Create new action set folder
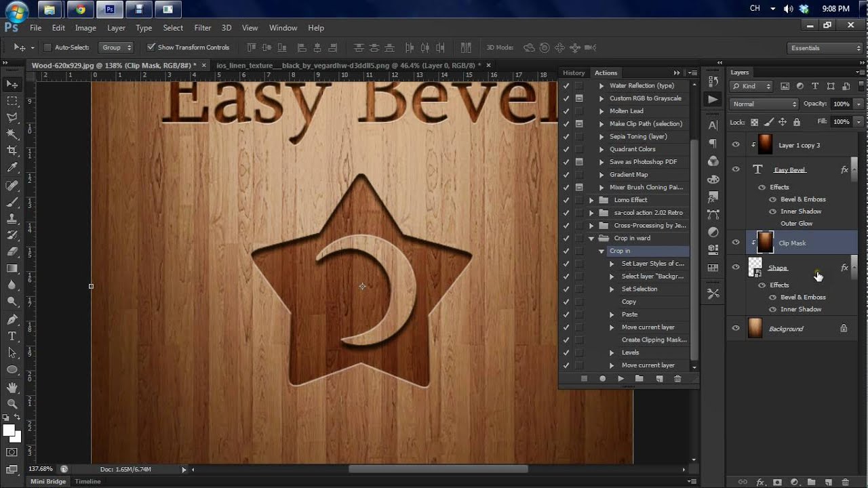The width and height of the screenshot is (868, 488). pos(639,379)
